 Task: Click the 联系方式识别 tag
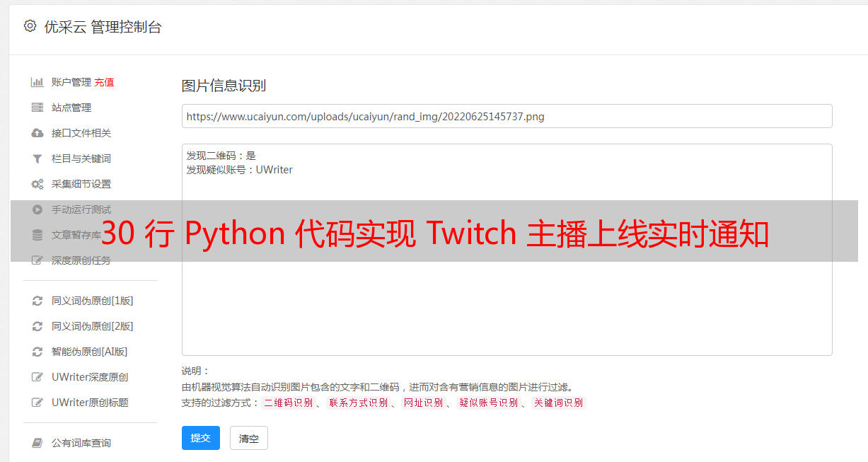tap(358, 403)
